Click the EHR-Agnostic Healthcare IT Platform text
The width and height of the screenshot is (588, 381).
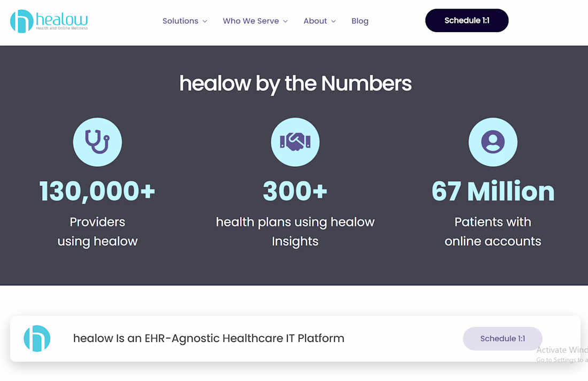(x=208, y=338)
